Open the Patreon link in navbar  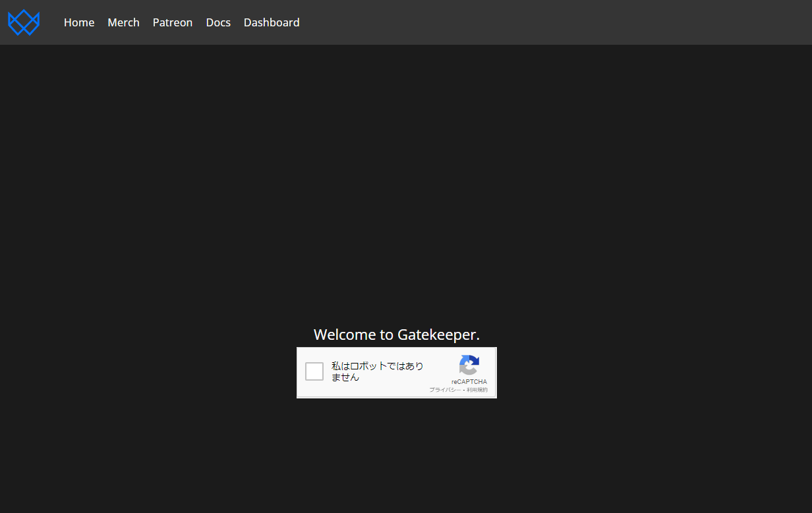pos(173,22)
